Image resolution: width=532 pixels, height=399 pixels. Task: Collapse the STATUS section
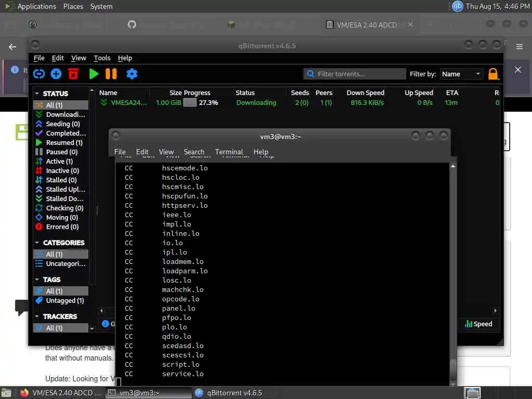(37, 94)
